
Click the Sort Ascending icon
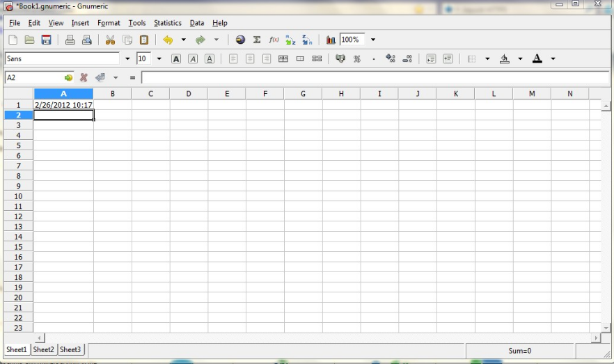[290, 40]
